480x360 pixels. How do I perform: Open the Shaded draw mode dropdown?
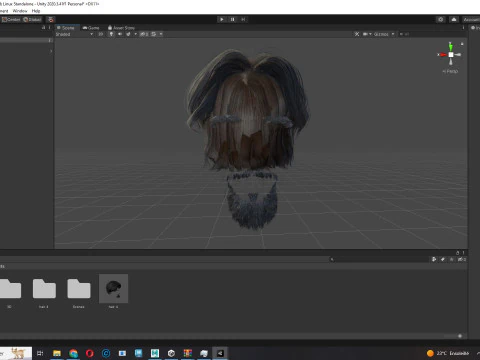click(x=74, y=34)
